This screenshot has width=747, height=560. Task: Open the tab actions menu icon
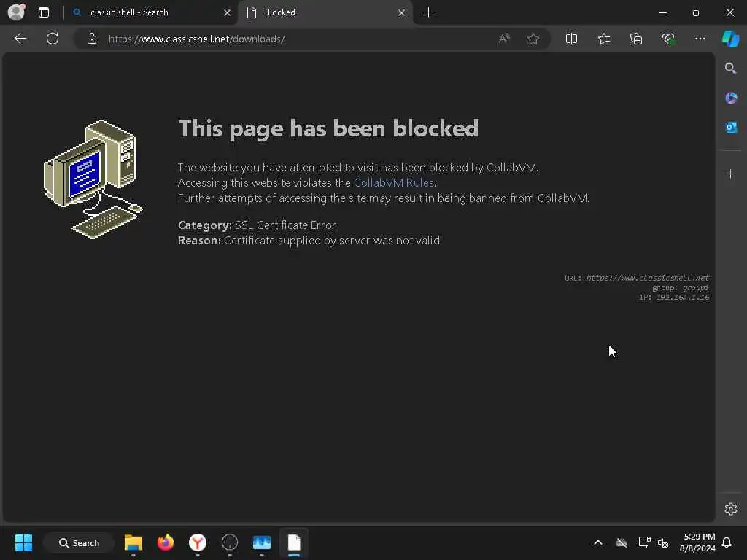(x=44, y=12)
